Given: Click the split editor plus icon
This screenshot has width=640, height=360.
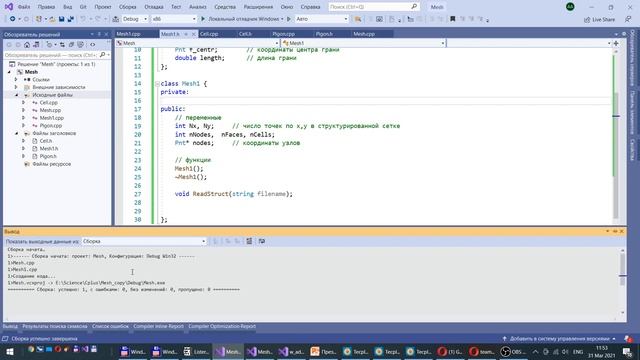Looking at the screenshot, I should coord(616,43).
